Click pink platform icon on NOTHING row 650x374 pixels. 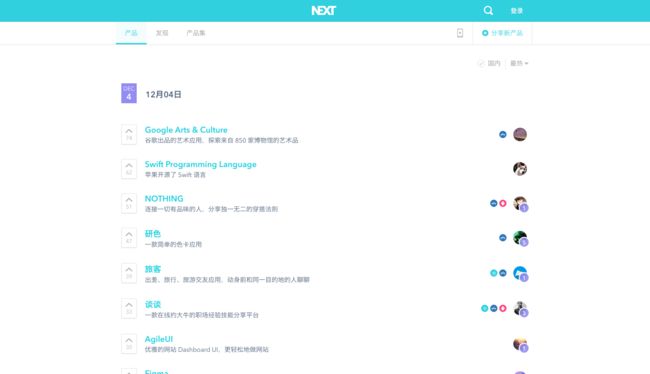coord(502,203)
